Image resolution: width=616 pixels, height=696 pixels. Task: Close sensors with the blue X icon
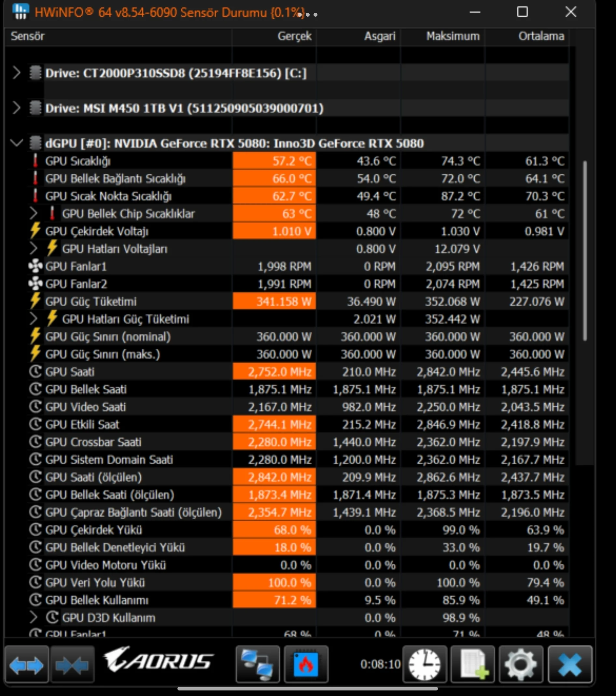570,664
